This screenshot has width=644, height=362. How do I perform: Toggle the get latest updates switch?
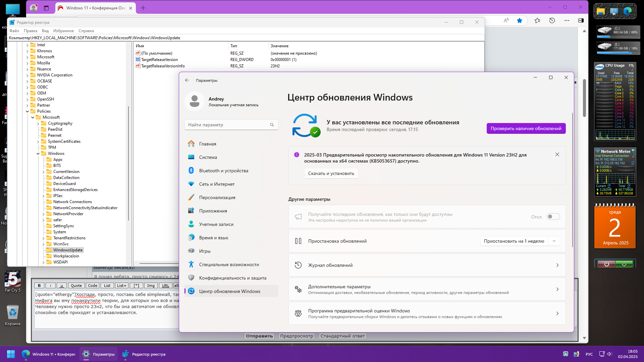553,217
